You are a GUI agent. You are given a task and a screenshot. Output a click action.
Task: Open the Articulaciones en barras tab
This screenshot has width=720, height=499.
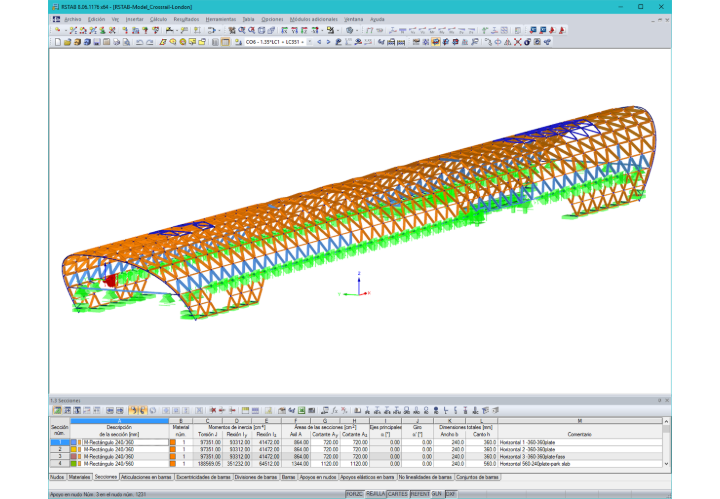(146, 477)
